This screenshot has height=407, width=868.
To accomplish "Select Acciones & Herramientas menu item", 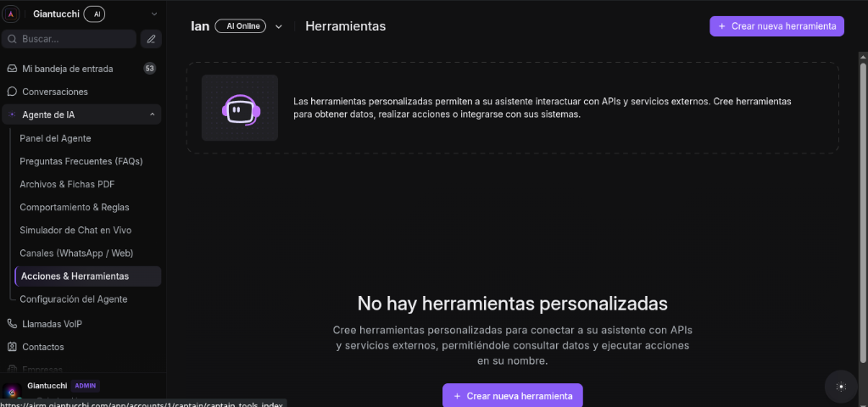I will (87, 276).
